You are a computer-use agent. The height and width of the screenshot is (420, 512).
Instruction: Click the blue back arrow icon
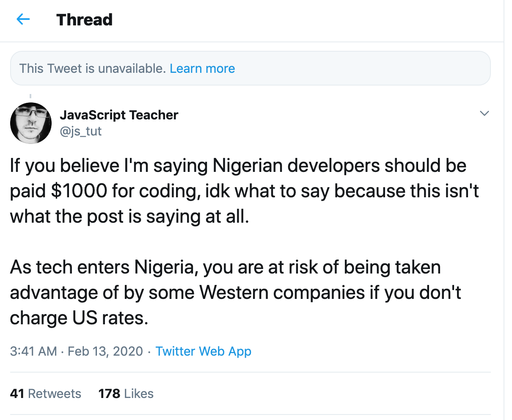point(23,19)
